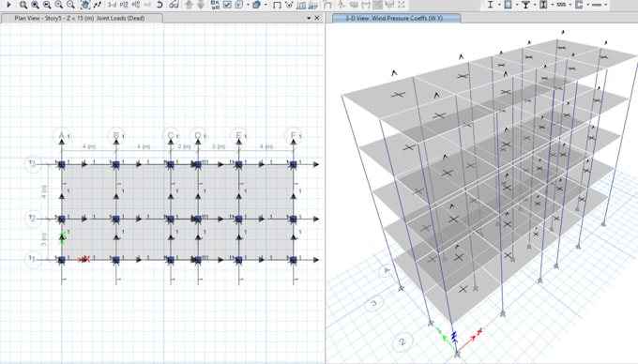Select joint at grid C-2 intersection
The height and width of the screenshot is (364, 638).
click(171, 220)
